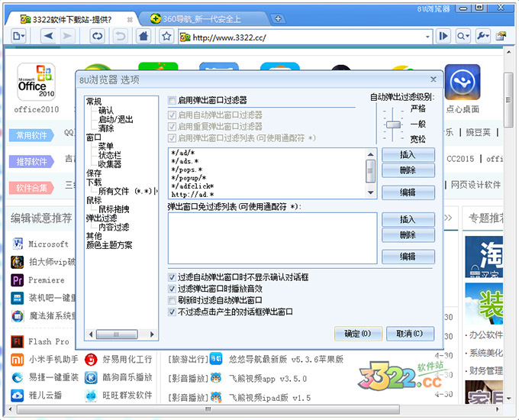Check 刷新时过滤自动弹出窗口
519x420 pixels.
click(x=172, y=300)
